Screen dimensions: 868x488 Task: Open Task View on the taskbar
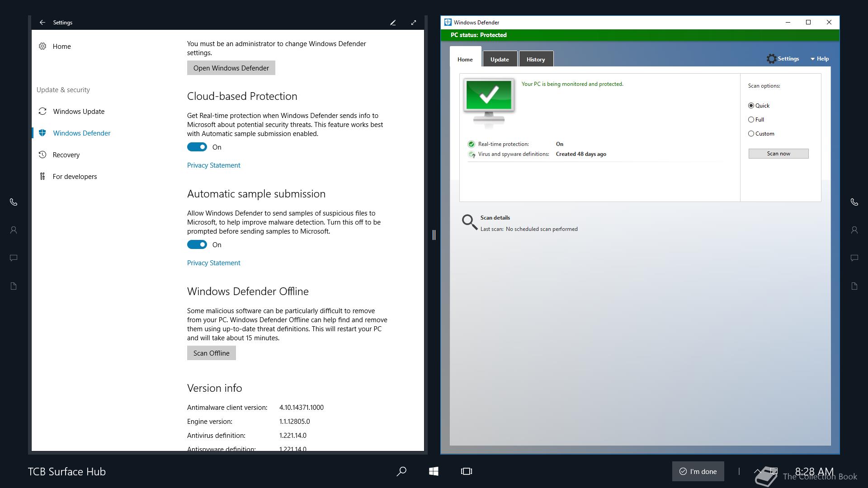click(x=467, y=471)
